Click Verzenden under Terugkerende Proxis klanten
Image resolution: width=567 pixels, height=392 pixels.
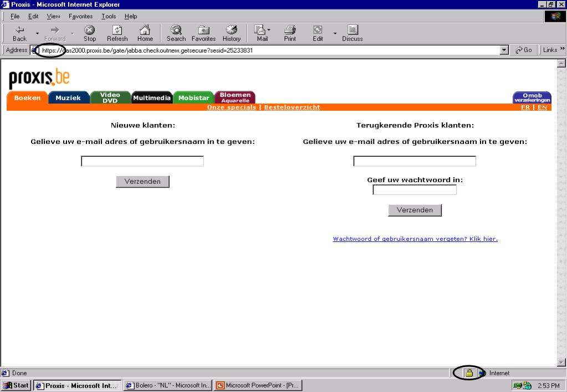[x=415, y=210]
